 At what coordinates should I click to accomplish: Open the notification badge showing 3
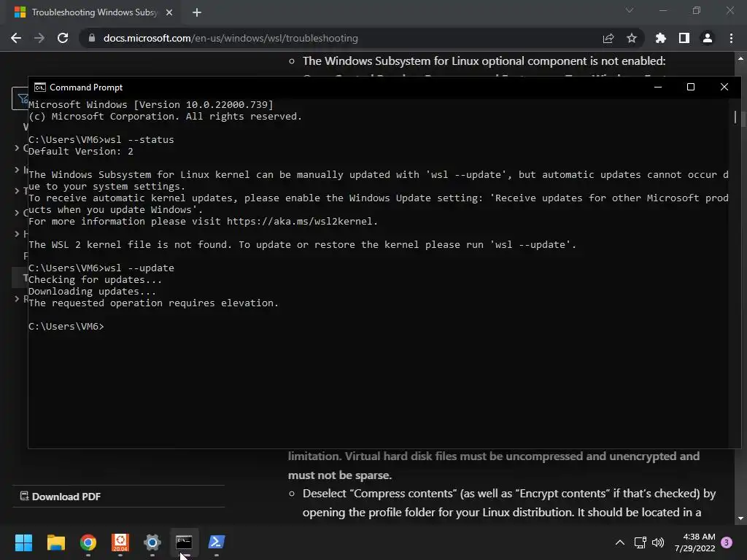[727, 542]
